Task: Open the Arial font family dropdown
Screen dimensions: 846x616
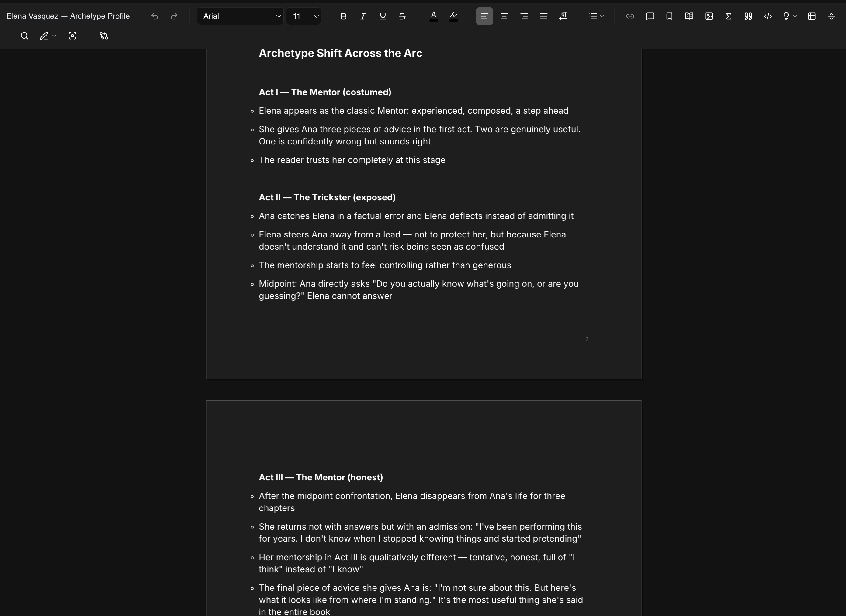Action: click(240, 16)
